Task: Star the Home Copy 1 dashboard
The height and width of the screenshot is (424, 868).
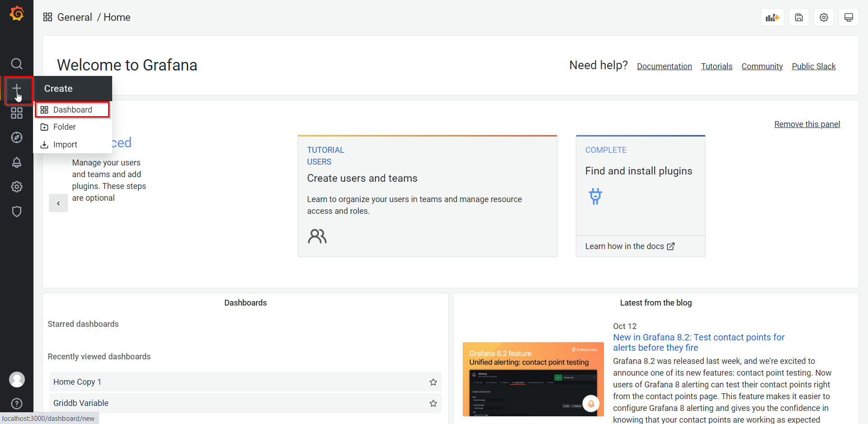Action: coord(433,382)
